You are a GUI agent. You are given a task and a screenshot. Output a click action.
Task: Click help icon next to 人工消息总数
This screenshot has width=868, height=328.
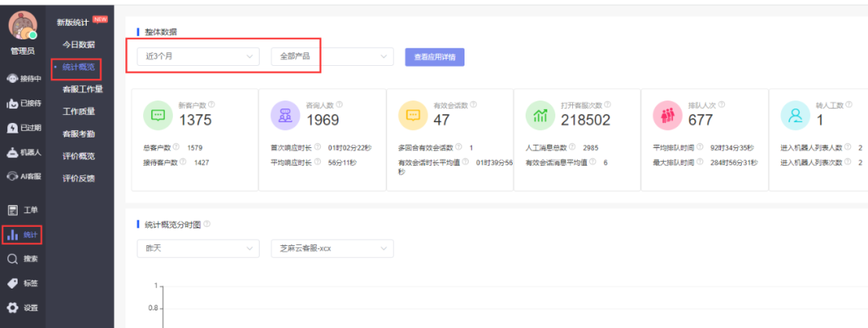click(x=573, y=147)
